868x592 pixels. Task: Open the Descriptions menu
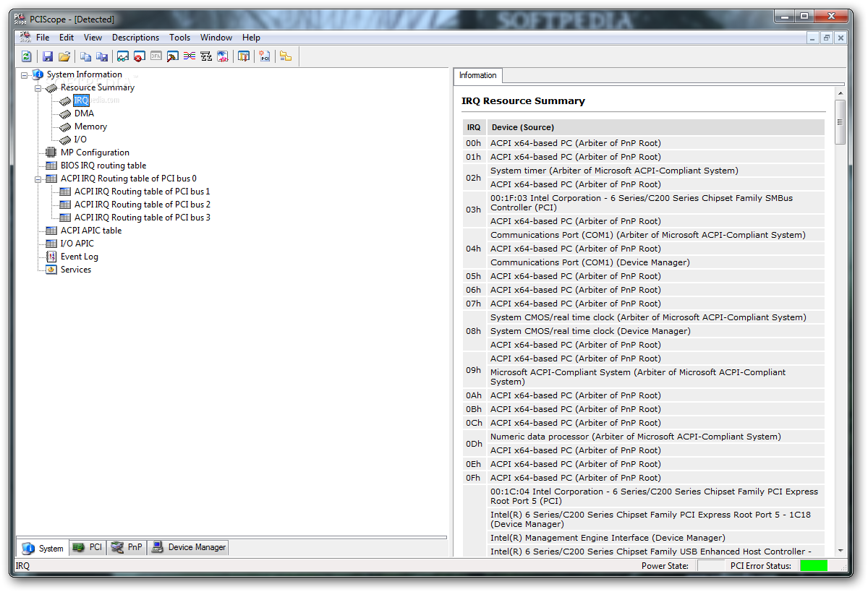(x=135, y=38)
